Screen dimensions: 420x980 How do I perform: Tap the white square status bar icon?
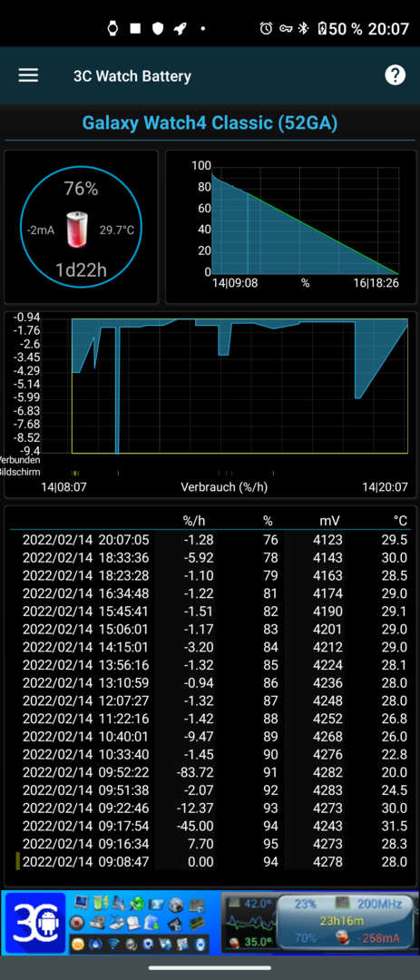point(135,28)
